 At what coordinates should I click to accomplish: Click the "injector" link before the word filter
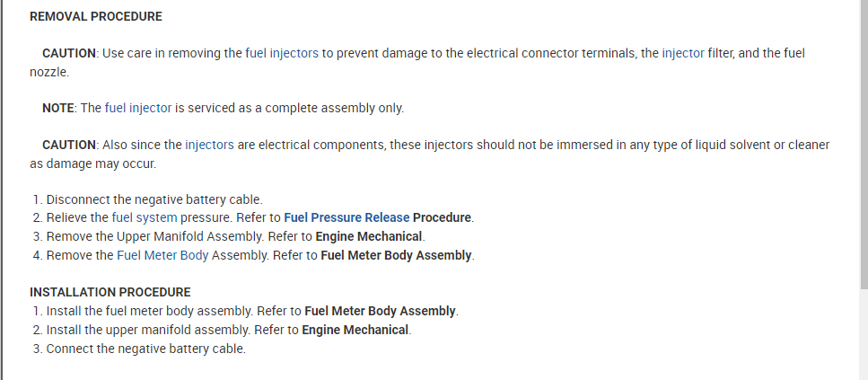pos(683,53)
